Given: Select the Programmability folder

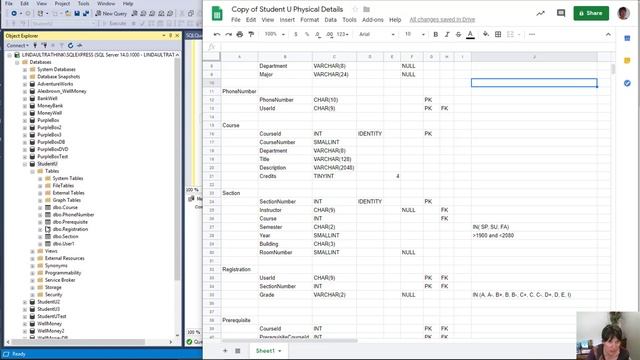Looking at the screenshot, I should coord(63,273).
